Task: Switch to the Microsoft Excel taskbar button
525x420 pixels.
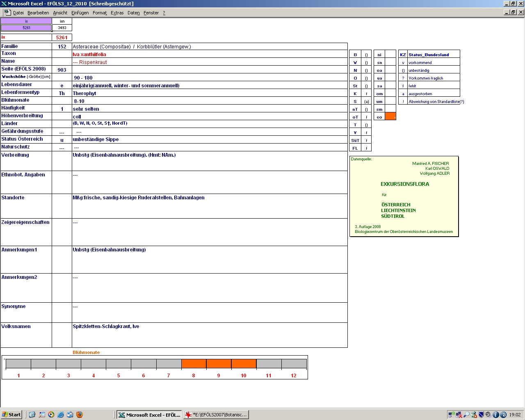Action: click(x=149, y=415)
